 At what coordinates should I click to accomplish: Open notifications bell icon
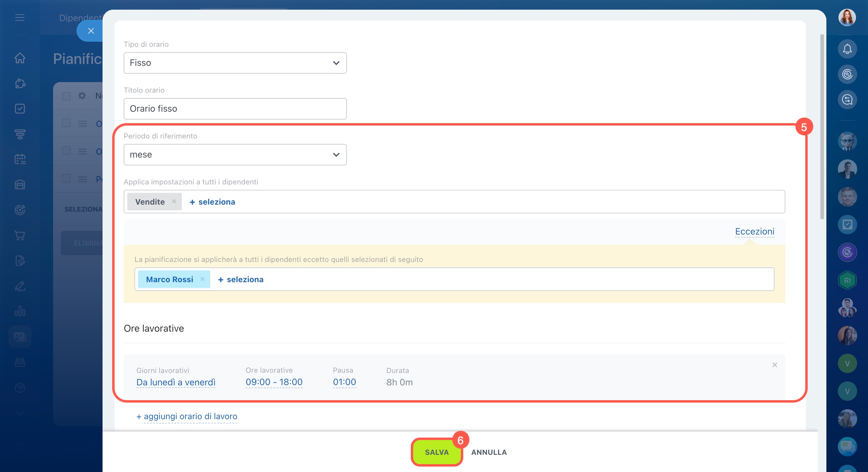(x=847, y=49)
